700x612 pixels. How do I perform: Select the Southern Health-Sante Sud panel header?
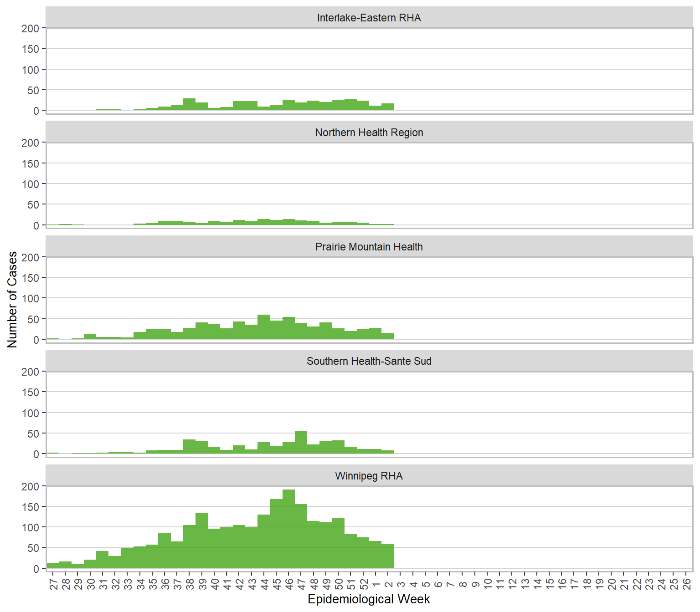click(x=369, y=361)
